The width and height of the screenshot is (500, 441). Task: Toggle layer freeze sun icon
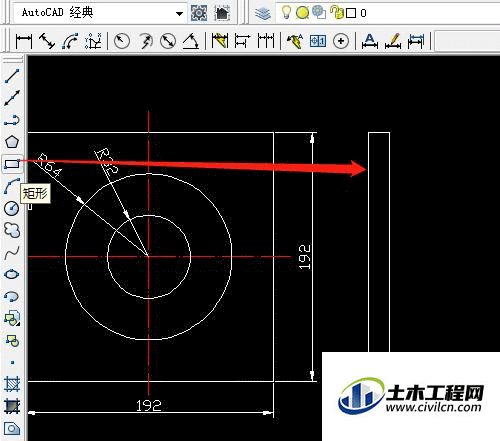(302, 13)
